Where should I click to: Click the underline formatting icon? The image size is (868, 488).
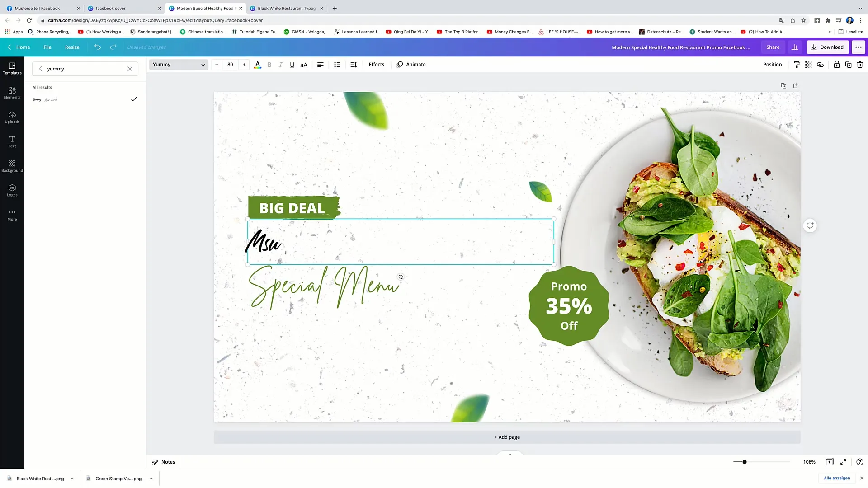[x=292, y=64]
